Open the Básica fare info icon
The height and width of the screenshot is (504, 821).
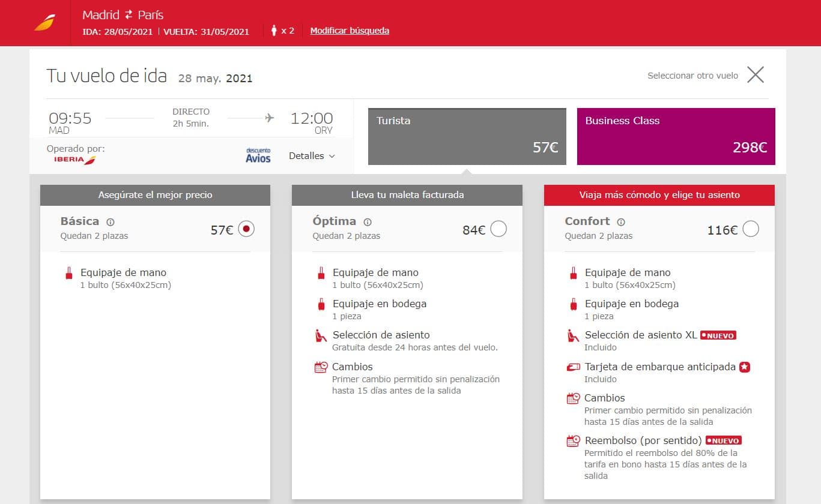point(111,221)
